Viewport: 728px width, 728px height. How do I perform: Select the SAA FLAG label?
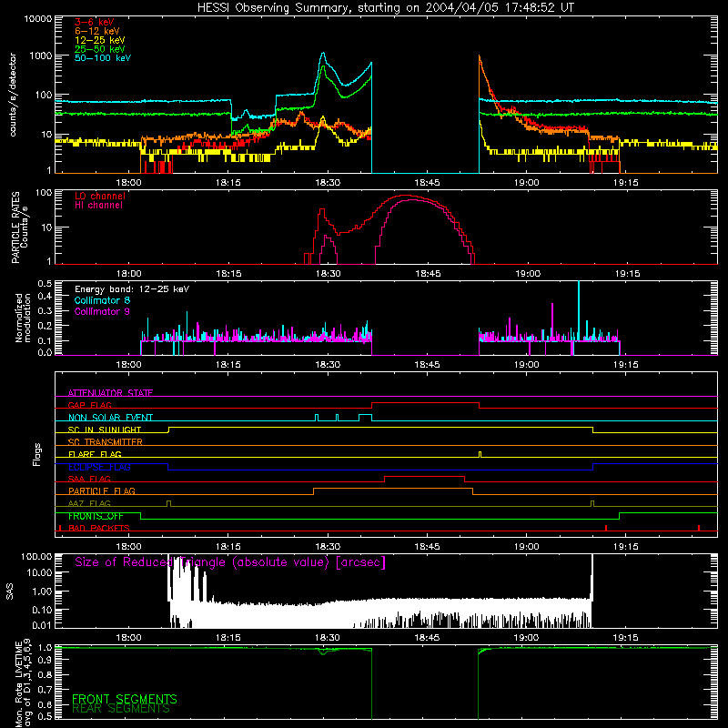coord(89,479)
